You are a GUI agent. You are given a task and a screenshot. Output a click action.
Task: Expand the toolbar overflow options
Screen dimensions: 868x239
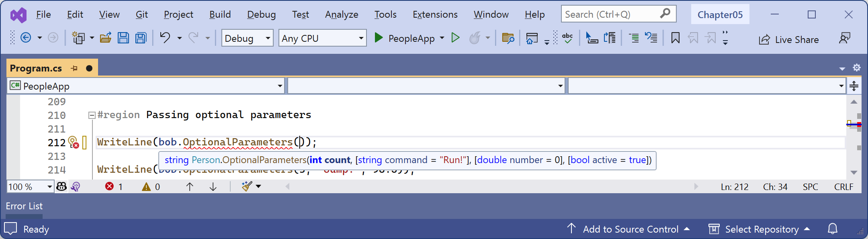tap(725, 38)
